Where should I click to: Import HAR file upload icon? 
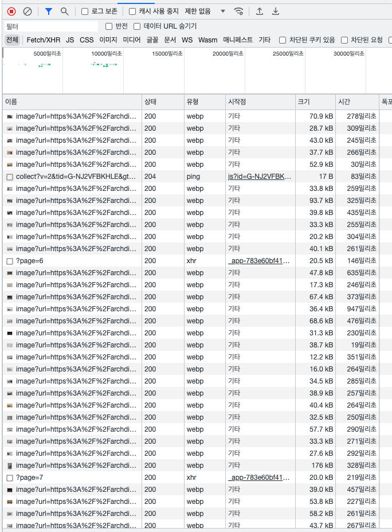[260, 11]
